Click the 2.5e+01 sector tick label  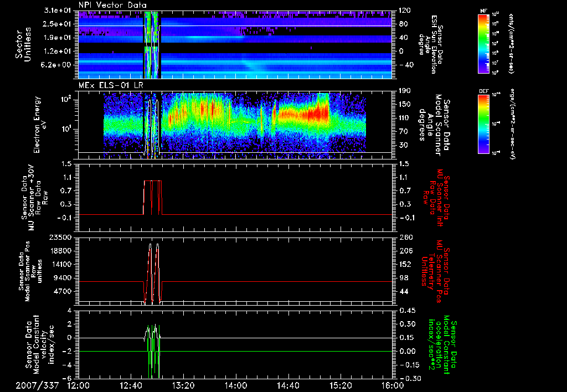[x=57, y=24]
